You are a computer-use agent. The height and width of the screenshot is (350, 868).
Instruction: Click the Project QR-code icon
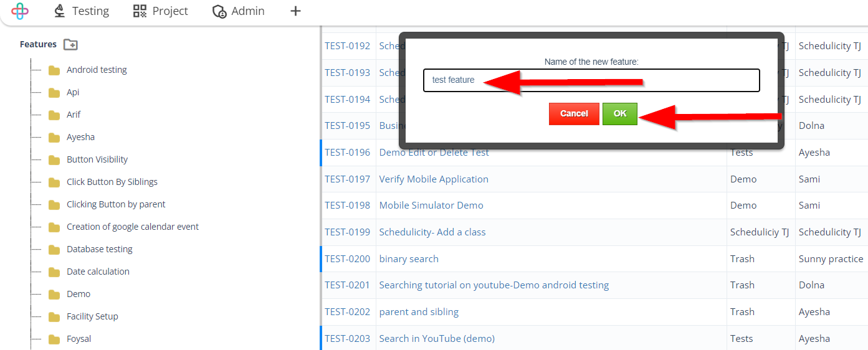(x=140, y=11)
